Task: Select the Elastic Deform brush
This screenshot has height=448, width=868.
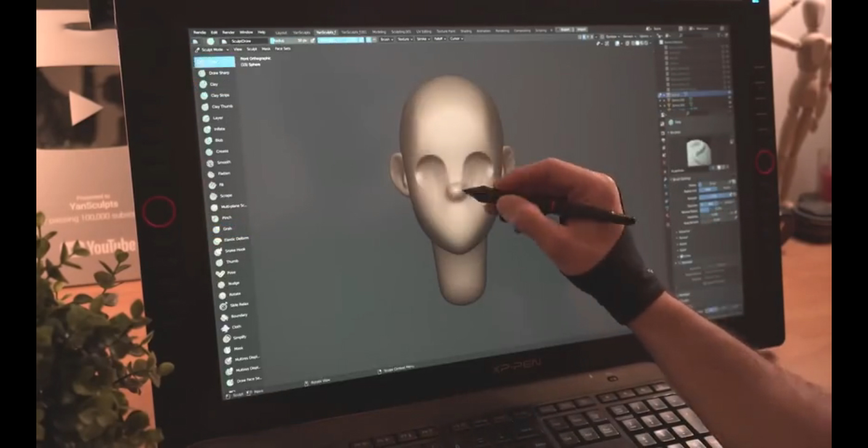Action: (x=230, y=239)
